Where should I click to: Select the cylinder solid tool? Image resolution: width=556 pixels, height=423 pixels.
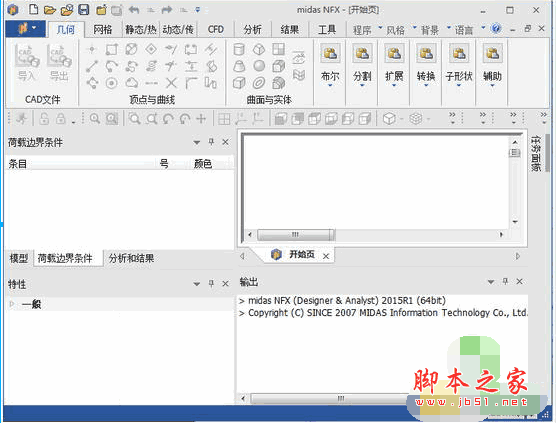click(239, 49)
